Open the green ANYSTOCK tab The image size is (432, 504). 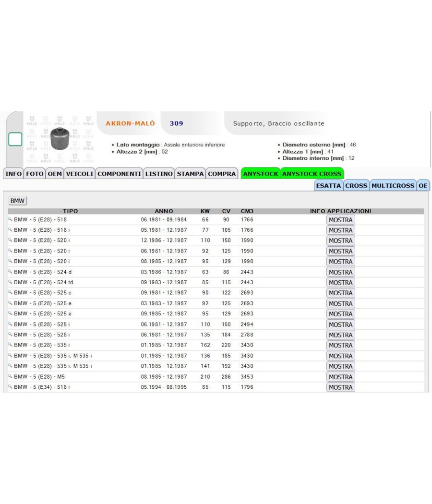[261, 174]
